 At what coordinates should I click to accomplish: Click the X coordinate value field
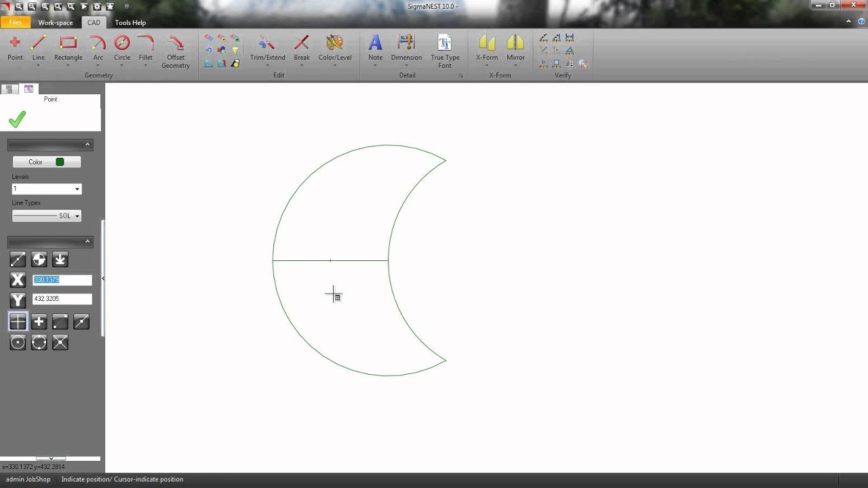62,280
